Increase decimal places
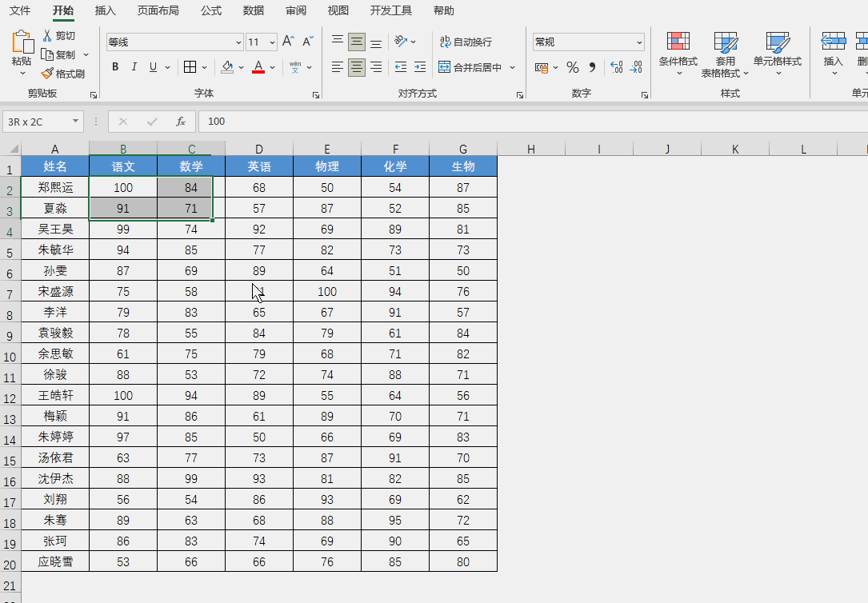 click(617, 67)
